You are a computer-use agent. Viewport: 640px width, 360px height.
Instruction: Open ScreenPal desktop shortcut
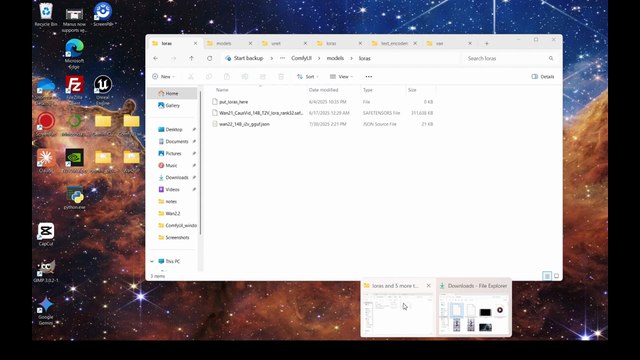point(103,15)
